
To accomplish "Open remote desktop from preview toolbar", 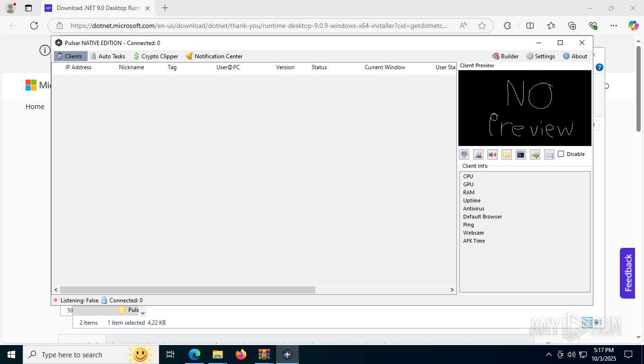I will tap(464, 155).
